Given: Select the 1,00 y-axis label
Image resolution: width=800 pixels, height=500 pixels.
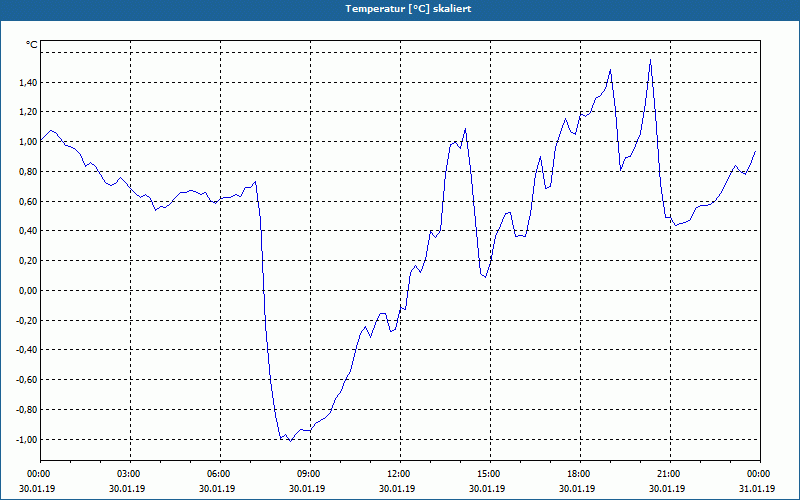Looking at the screenshot, I should (x=28, y=142).
